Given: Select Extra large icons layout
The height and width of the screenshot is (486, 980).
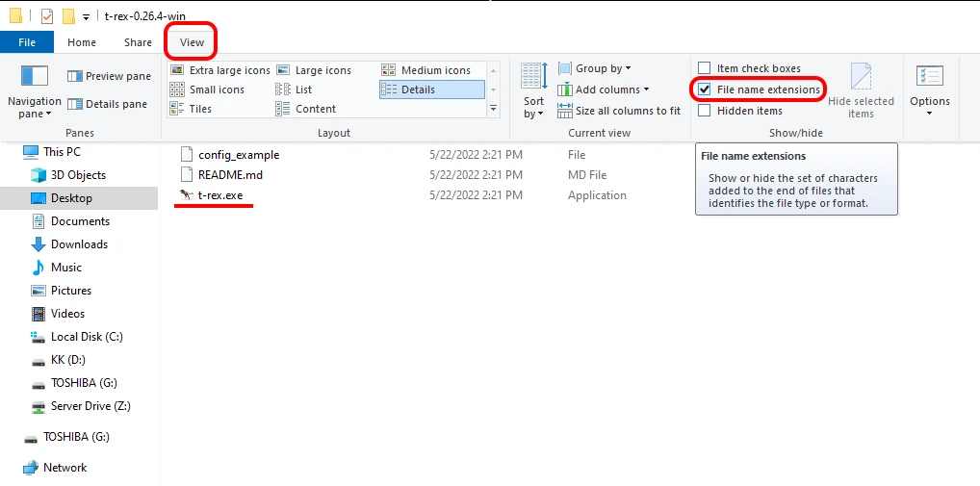Looking at the screenshot, I should (220, 70).
